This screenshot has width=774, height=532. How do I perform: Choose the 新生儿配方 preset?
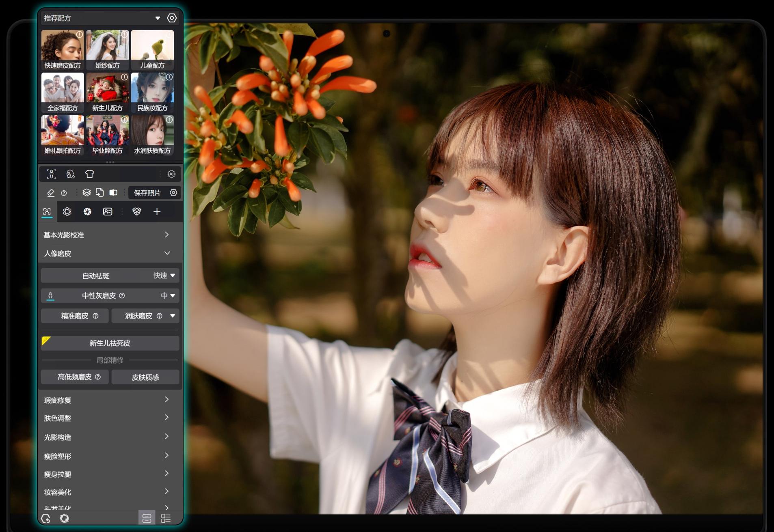tap(107, 93)
